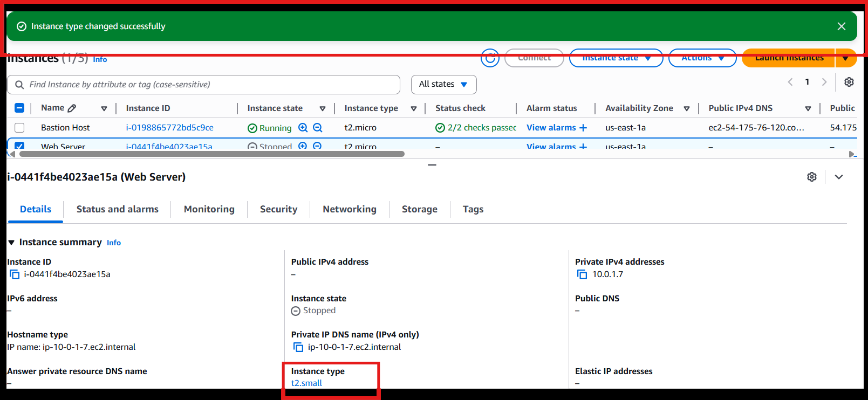The height and width of the screenshot is (400, 868).
Task: Click the refresh instances icon
Action: coord(490,58)
